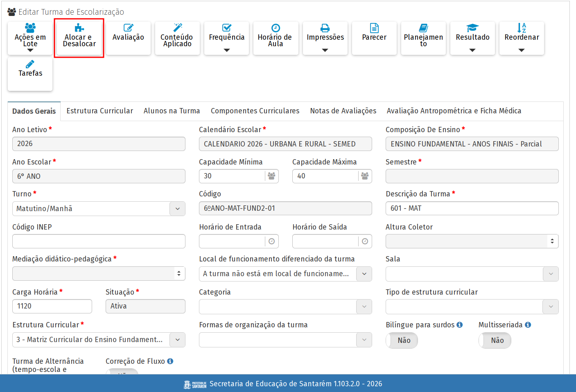Image resolution: width=576 pixels, height=392 pixels.
Task: Click clock icon in Horário de Entrada field
Action: click(271, 241)
